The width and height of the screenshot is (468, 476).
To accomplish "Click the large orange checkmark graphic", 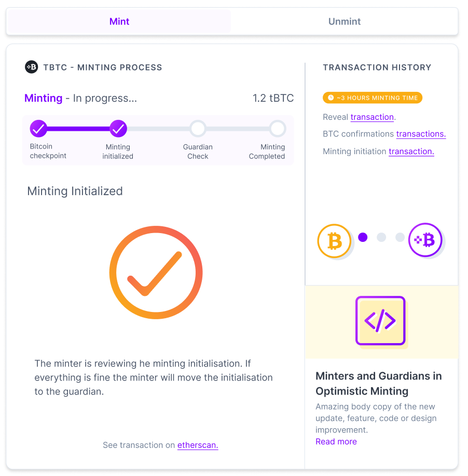I will pos(155,272).
